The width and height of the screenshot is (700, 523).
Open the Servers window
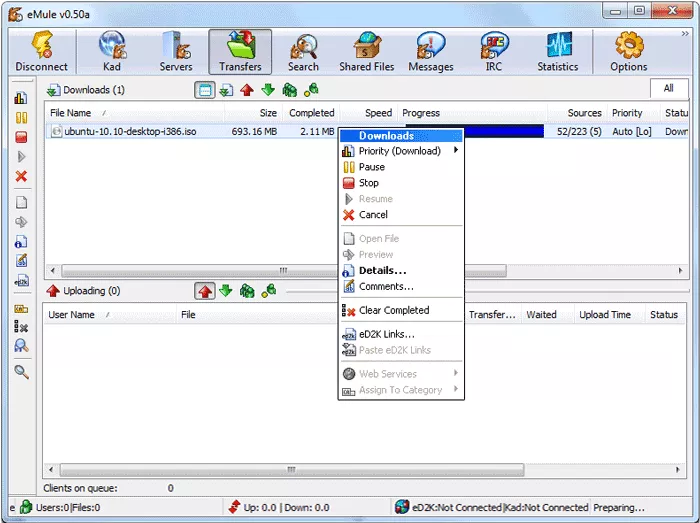[176, 51]
